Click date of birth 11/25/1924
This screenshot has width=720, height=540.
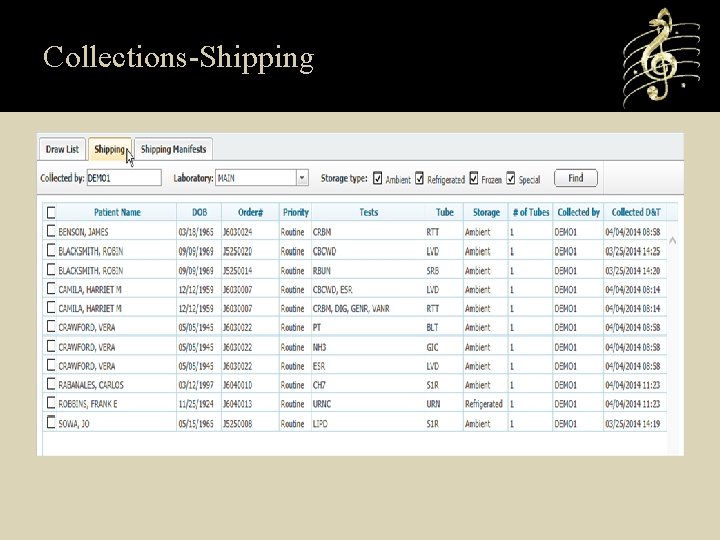coord(196,404)
